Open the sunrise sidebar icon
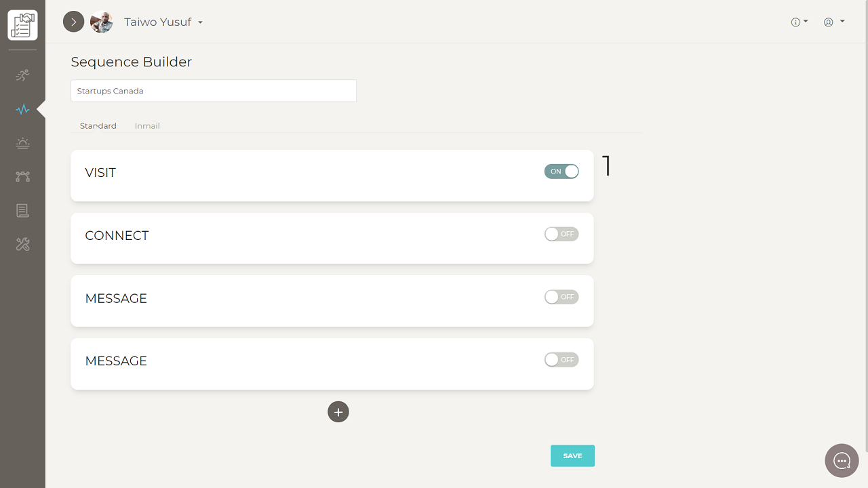 (22, 143)
